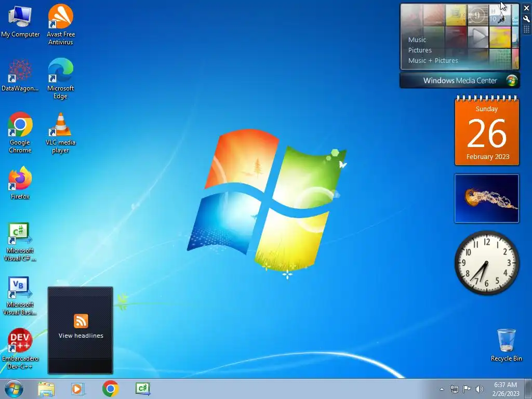The width and height of the screenshot is (532, 399).
Task: Select Google Chrome desktop icon
Action: (x=20, y=132)
